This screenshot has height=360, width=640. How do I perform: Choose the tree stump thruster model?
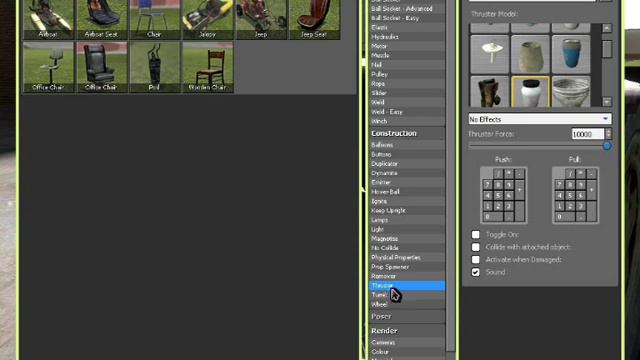(490, 92)
